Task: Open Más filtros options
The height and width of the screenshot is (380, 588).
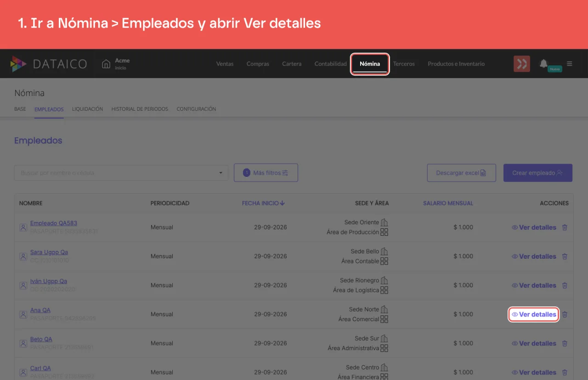Action: click(x=266, y=173)
